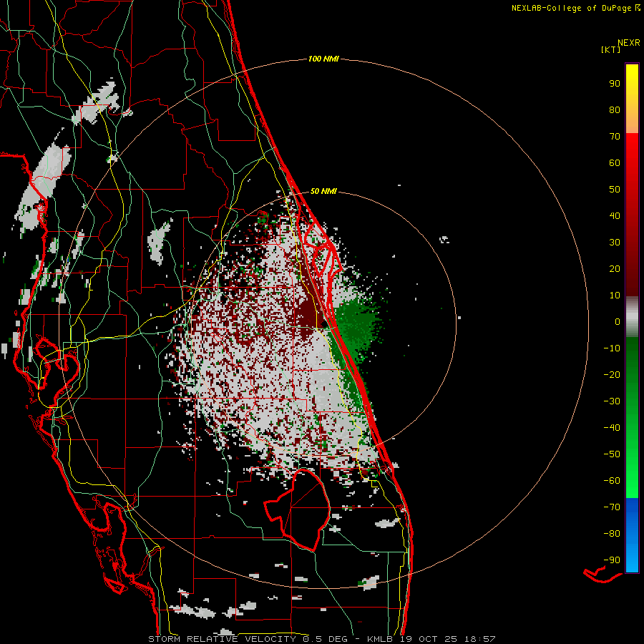
Task: Click the 40 value on the velocity scale
Action: (615, 215)
